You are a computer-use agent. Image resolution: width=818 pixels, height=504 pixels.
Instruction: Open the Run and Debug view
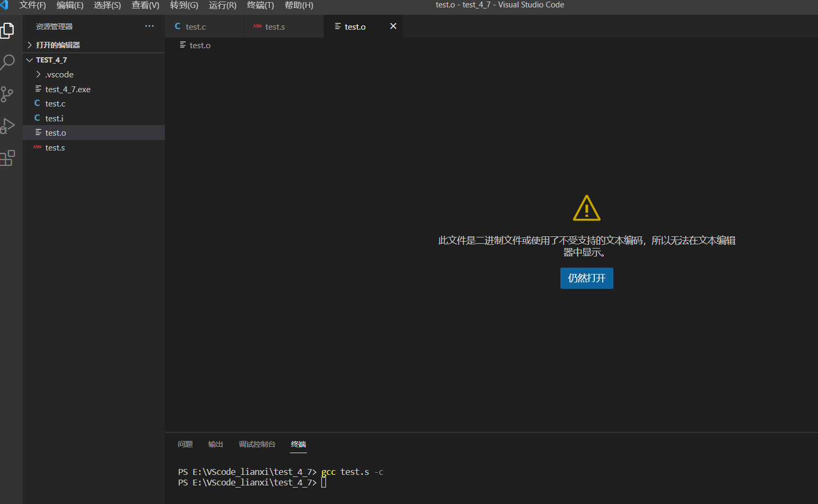point(7,126)
